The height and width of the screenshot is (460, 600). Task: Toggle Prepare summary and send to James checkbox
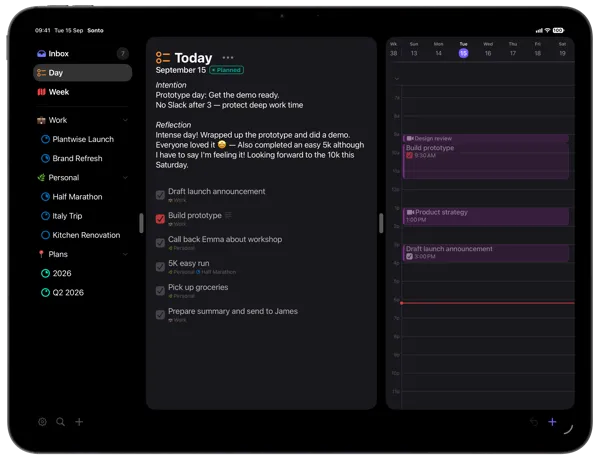(160, 315)
